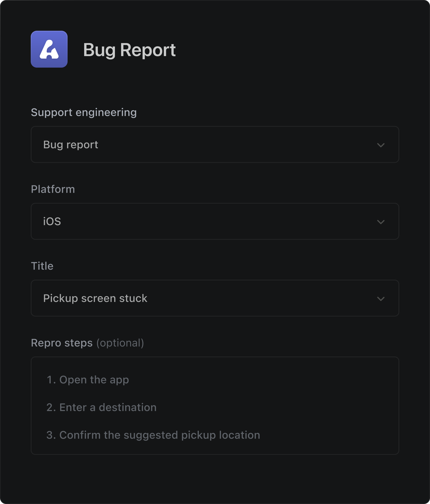430x504 pixels.
Task: Click the "1. Open the app" step line
Action: click(88, 380)
